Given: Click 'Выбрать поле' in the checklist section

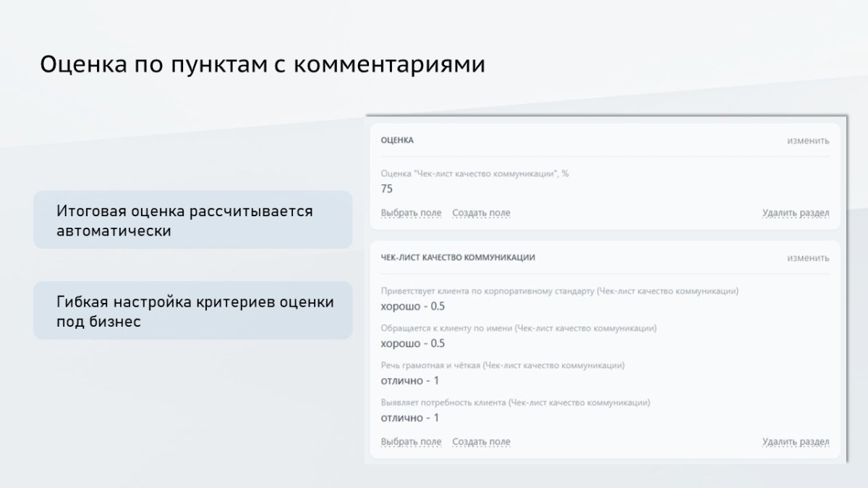Looking at the screenshot, I should coord(411,441).
